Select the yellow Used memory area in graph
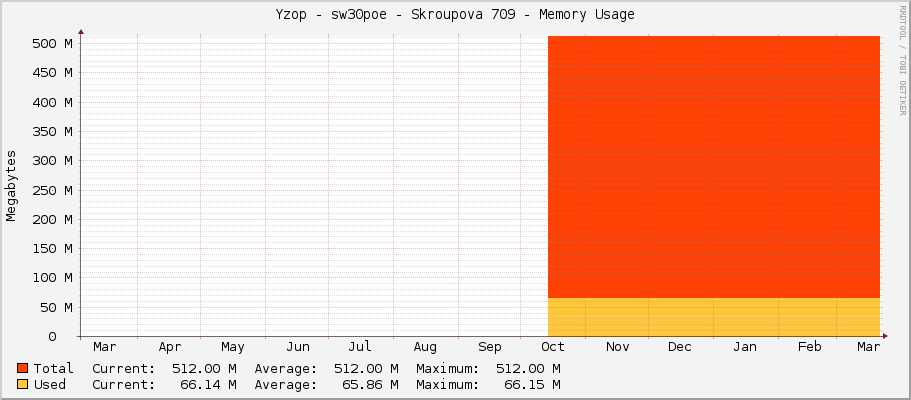911x400 pixels. [x=714, y=317]
